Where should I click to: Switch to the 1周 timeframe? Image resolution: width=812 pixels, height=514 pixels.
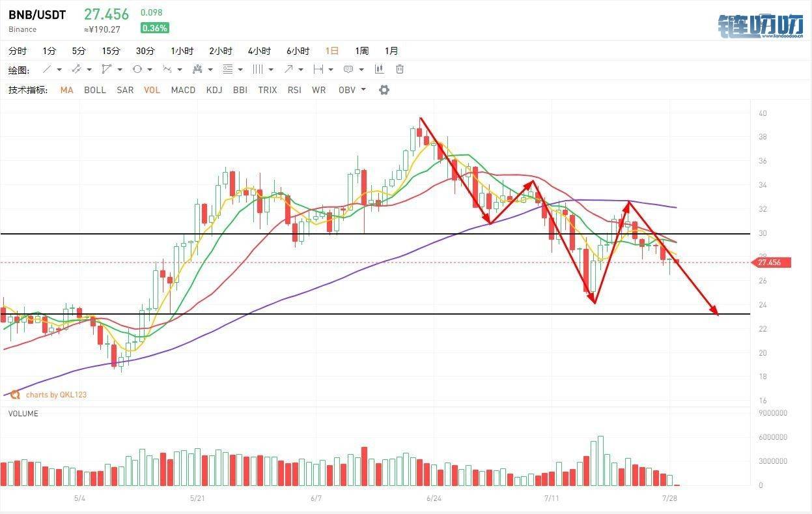362,51
